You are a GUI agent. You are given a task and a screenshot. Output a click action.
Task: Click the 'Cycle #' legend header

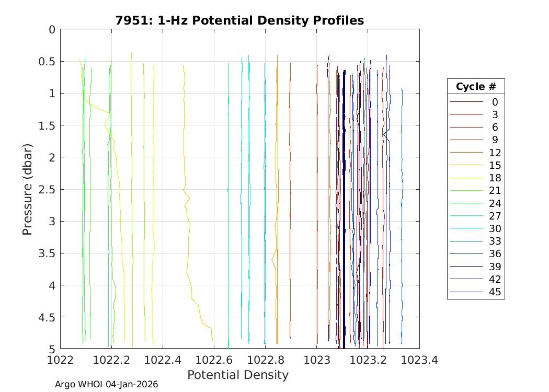tap(475, 87)
